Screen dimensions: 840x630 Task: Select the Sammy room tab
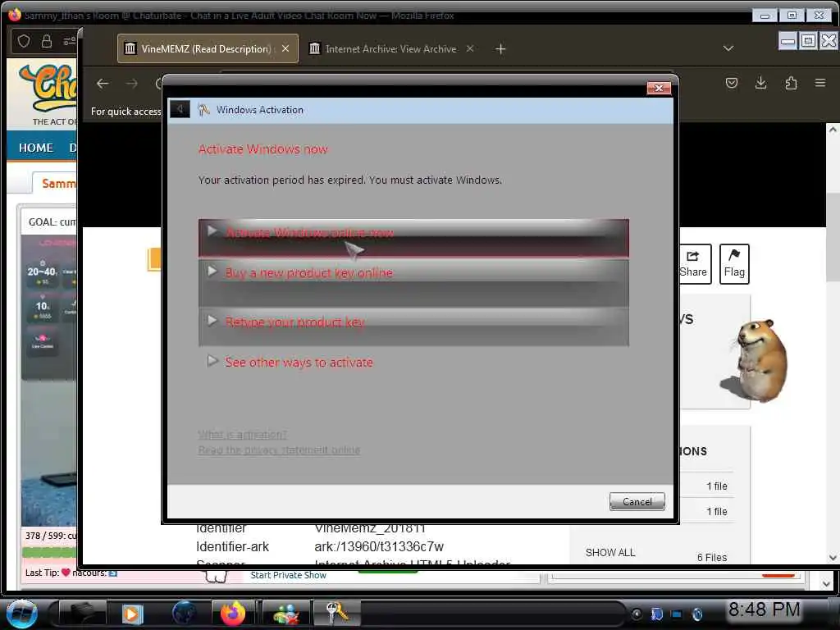click(55, 183)
